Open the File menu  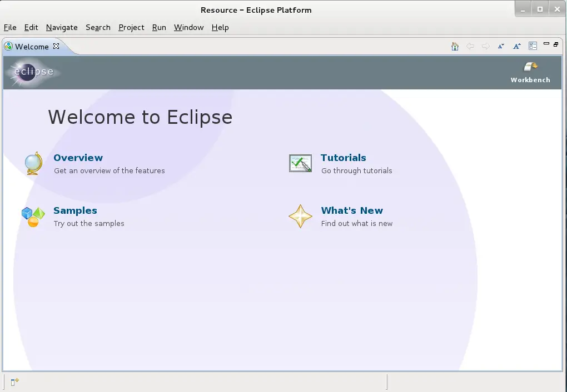coord(10,27)
